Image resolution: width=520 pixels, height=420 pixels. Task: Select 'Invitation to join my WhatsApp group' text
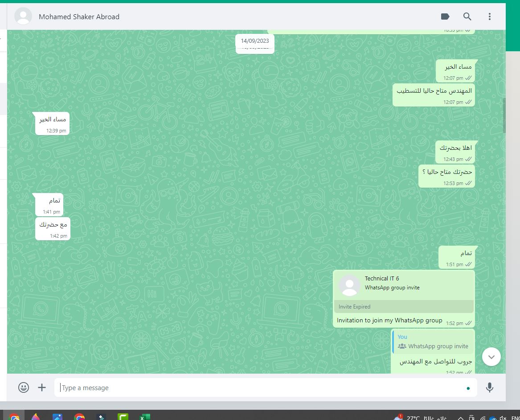pos(389,320)
